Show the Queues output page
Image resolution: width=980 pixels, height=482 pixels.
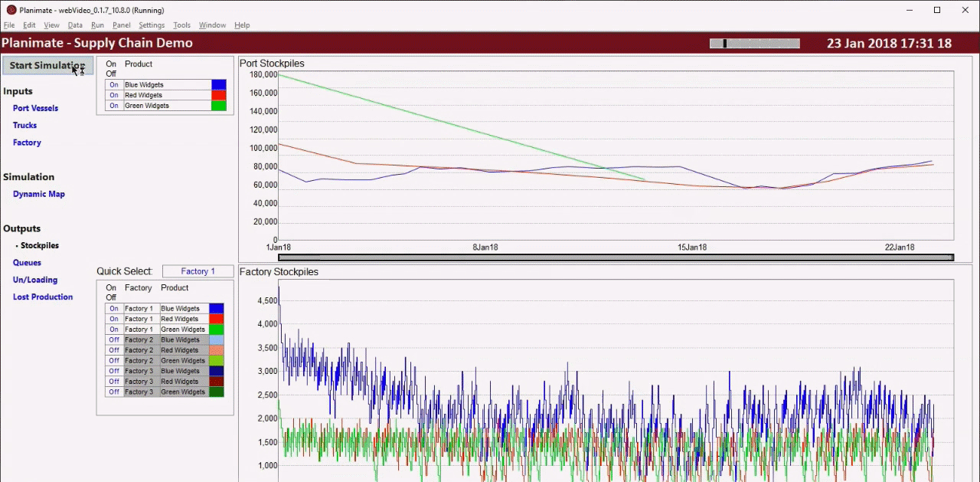(x=27, y=262)
